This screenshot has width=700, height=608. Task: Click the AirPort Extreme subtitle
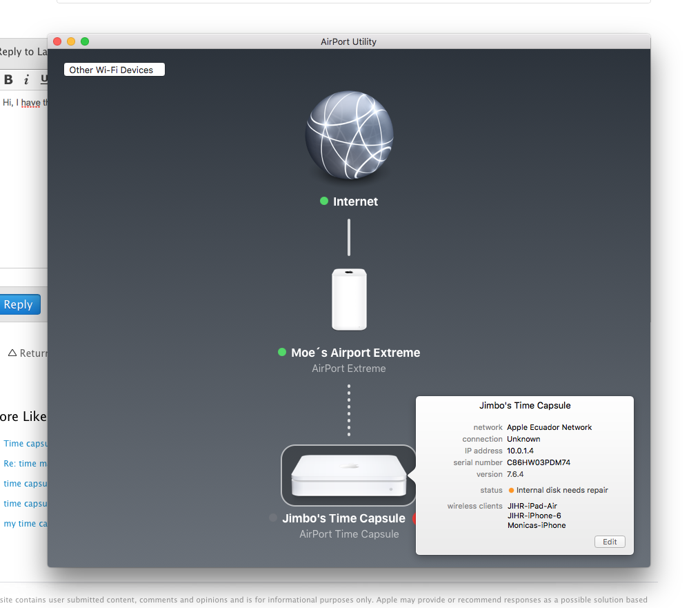click(x=349, y=369)
